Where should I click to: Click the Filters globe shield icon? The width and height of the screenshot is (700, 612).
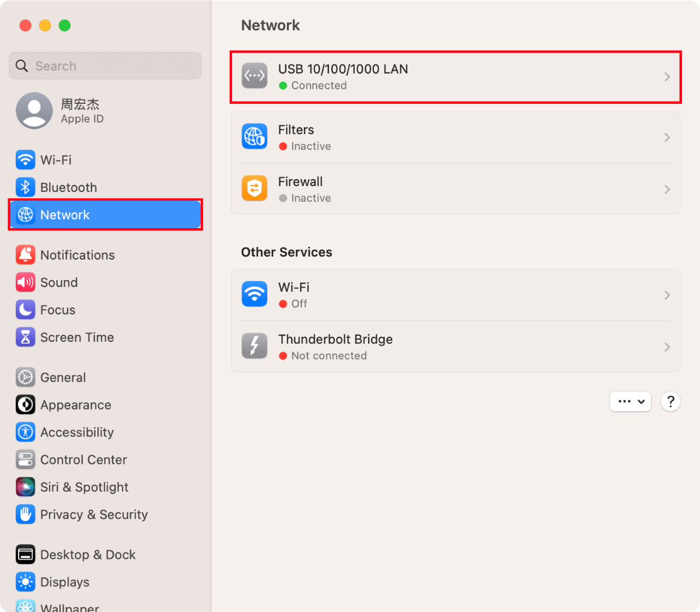click(x=254, y=137)
